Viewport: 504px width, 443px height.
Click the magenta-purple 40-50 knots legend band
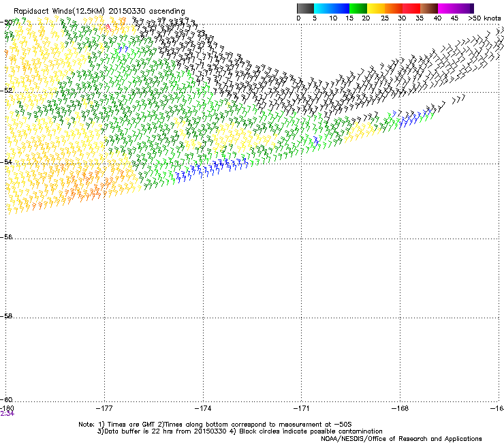pyautogui.click(x=456, y=8)
